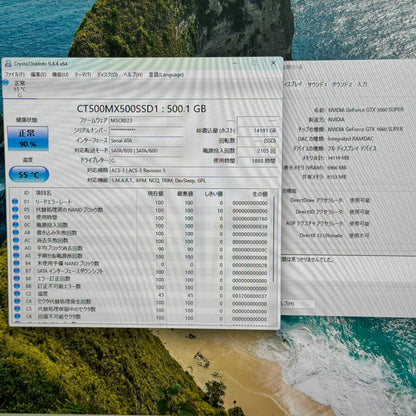
Task: Click blue status icon for row 01
Action: (x=15, y=202)
